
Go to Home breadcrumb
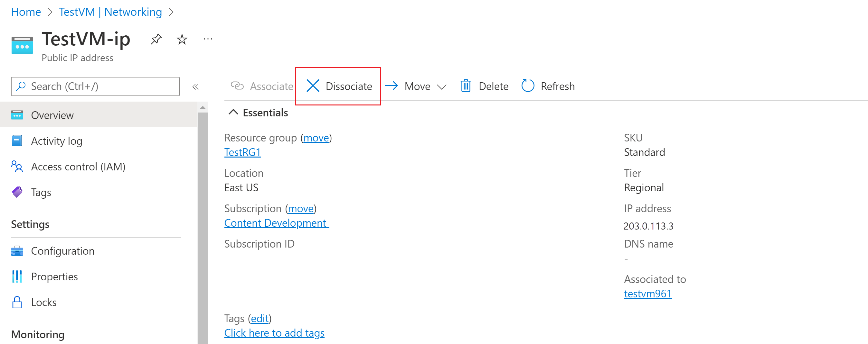click(26, 12)
